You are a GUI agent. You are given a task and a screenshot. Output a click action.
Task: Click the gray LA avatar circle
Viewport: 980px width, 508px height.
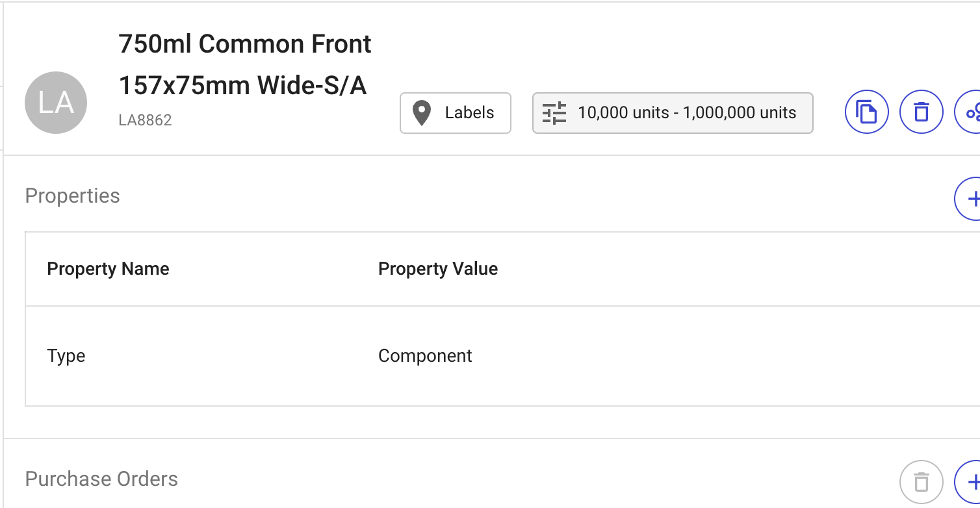56,103
